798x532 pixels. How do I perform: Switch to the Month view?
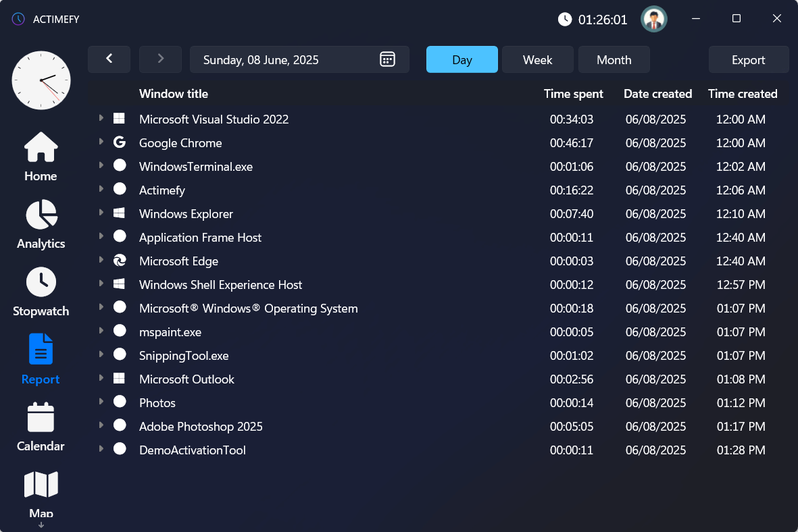(614, 59)
